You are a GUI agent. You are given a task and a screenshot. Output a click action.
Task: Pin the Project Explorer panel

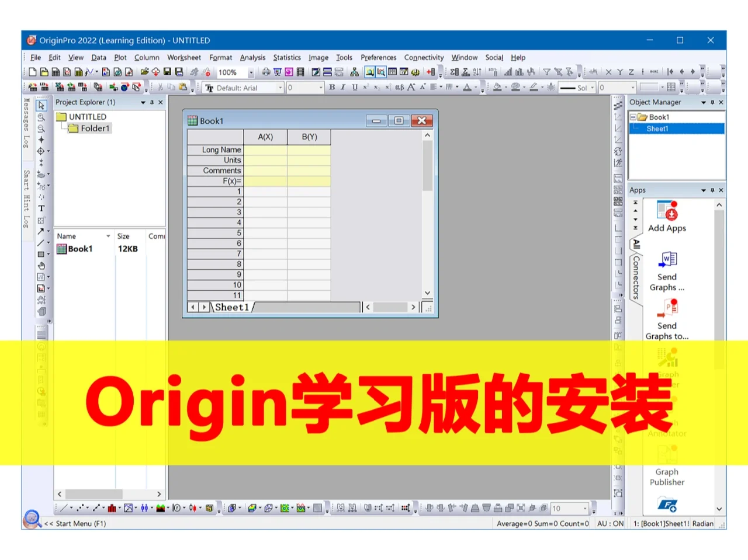pos(152,102)
